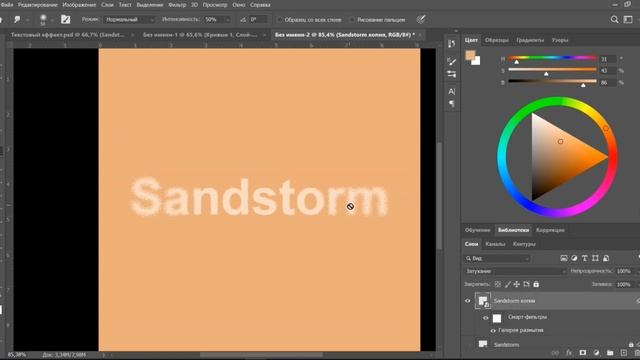Open the brush preset picker
The height and width of the screenshot is (360, 640).
click(x=43, y=19)
